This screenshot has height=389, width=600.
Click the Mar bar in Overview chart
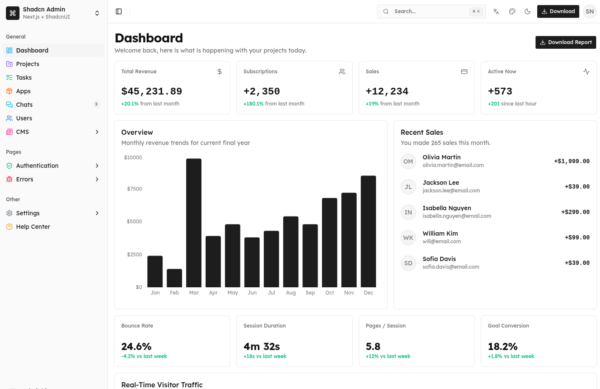click(x=194, y=223)
